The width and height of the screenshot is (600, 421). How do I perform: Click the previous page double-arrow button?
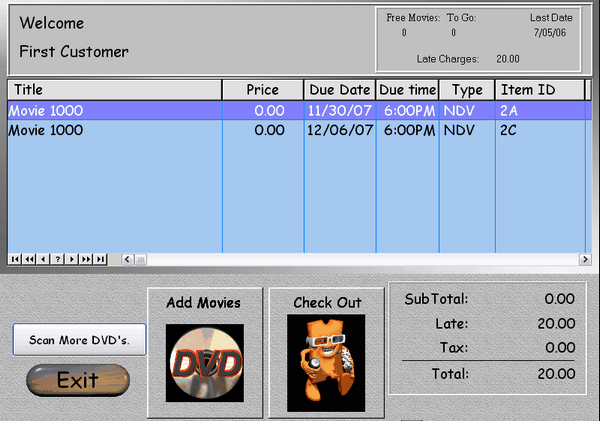30,259
